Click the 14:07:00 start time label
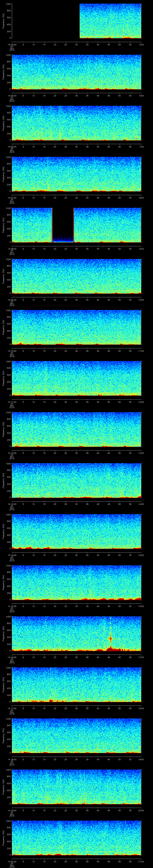 (12, 197)
